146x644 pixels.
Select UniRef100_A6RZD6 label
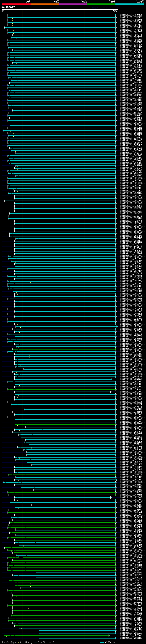[131, 540]
